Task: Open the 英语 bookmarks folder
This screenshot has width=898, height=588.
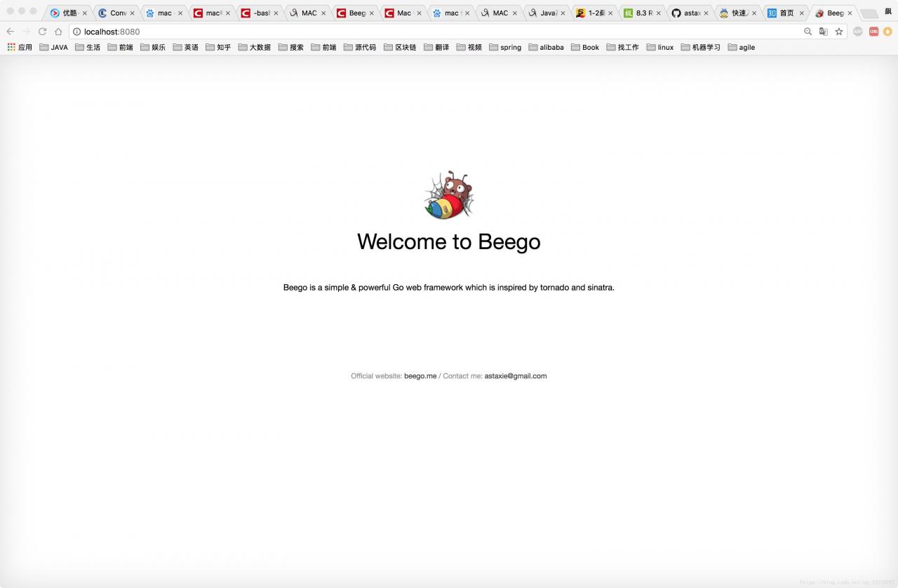Action: tap(186, 47)
